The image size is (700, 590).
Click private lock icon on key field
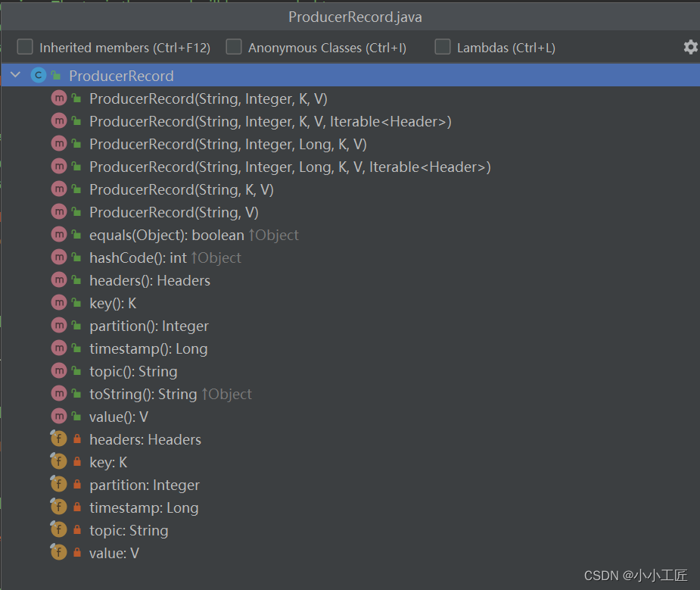pos(77,462)
